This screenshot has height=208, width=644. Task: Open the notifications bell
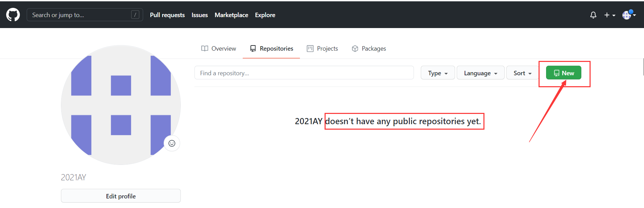(593, 15)
